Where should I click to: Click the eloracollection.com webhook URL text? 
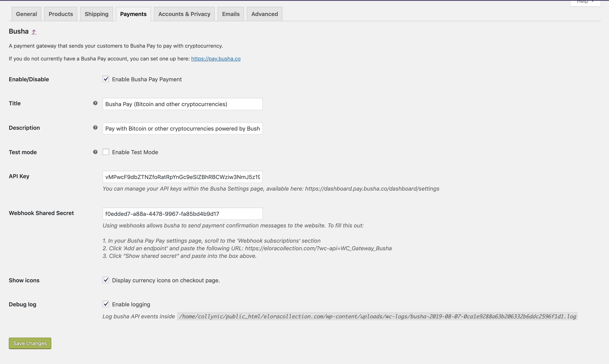coord(318,248)
